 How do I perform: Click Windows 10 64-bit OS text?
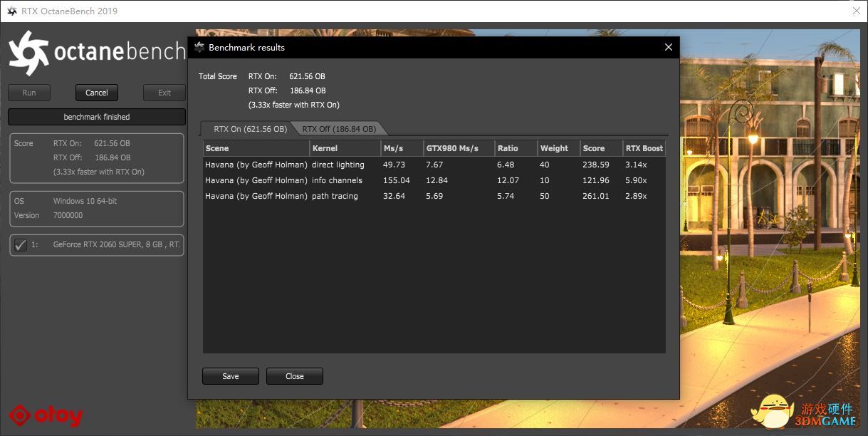coord(85,201)
